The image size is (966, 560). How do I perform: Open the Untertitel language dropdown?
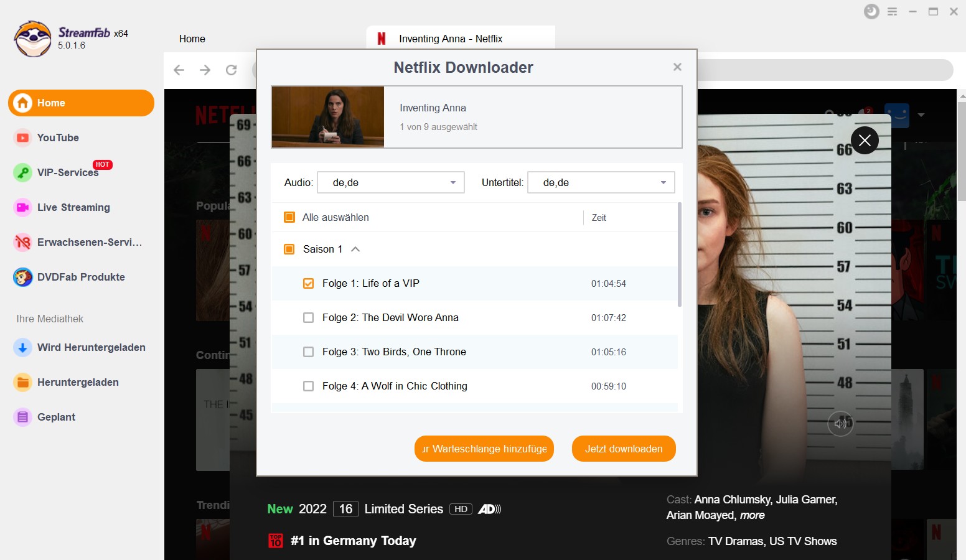point(601,182)
